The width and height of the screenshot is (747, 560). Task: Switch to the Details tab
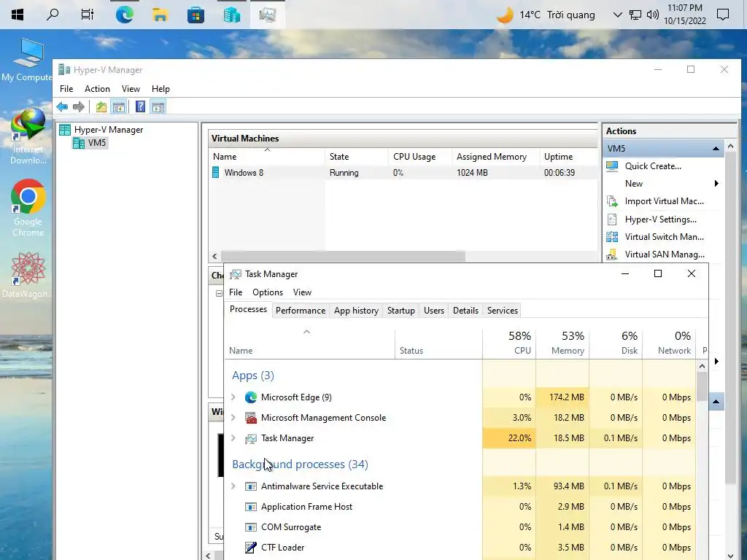[465, 311]
